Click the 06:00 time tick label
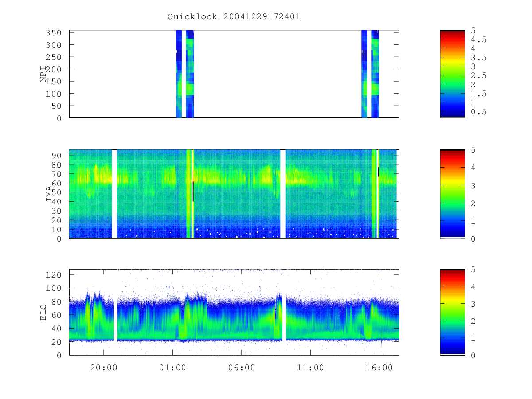 (x=241, y=368)
